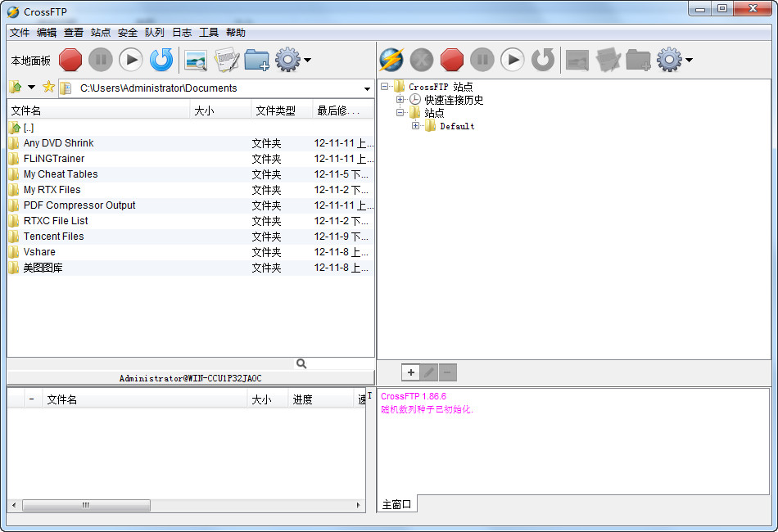Open the local path combo box dropdown
Viewport: 778px width, 532px height.
point(367,88)
